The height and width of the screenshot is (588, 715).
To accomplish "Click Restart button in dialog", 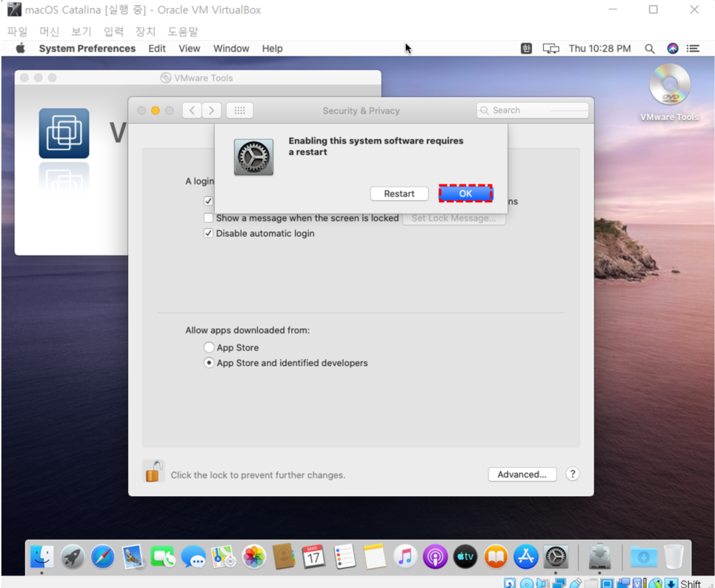I will coord(399,194).
